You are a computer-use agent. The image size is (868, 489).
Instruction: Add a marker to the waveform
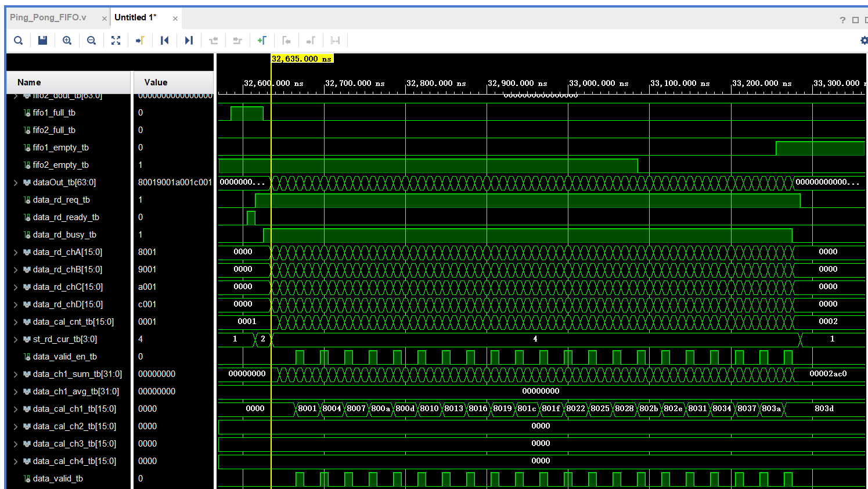[x=262, y=41]
